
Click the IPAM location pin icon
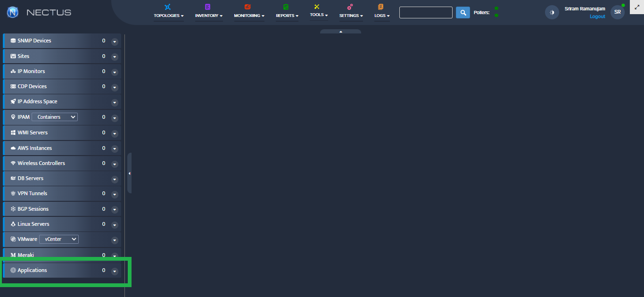coord(13,117)
